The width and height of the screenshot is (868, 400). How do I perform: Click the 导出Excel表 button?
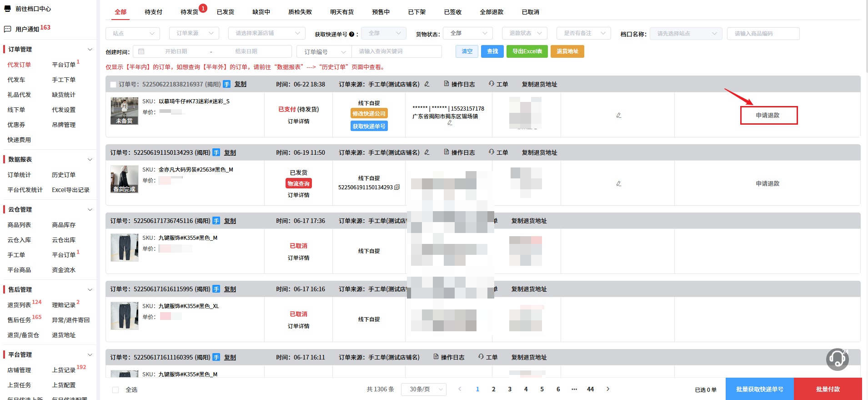click(527, 51)
